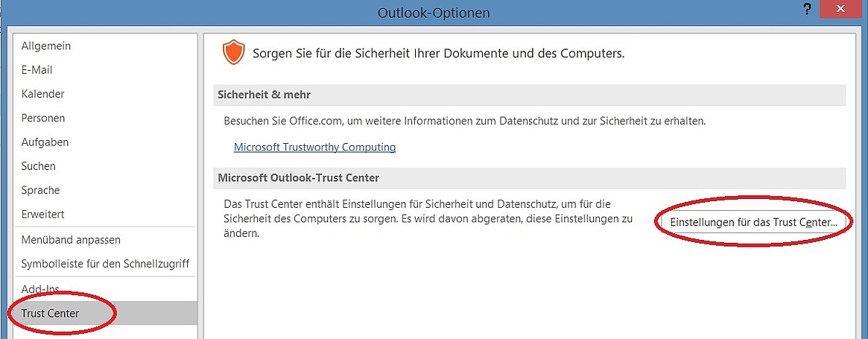868x339 pixels.
Task: Open Symbolleiste für den Schnellzugriff
Action: (105, 264)
